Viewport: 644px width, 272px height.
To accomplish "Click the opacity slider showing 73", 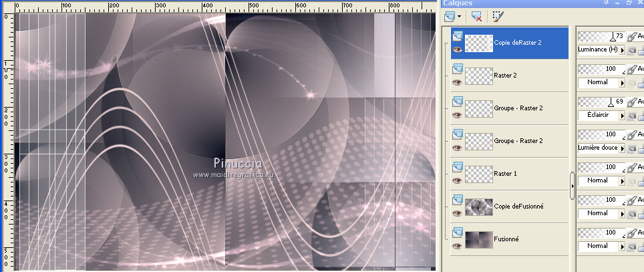I will click(x=601, y=37).
